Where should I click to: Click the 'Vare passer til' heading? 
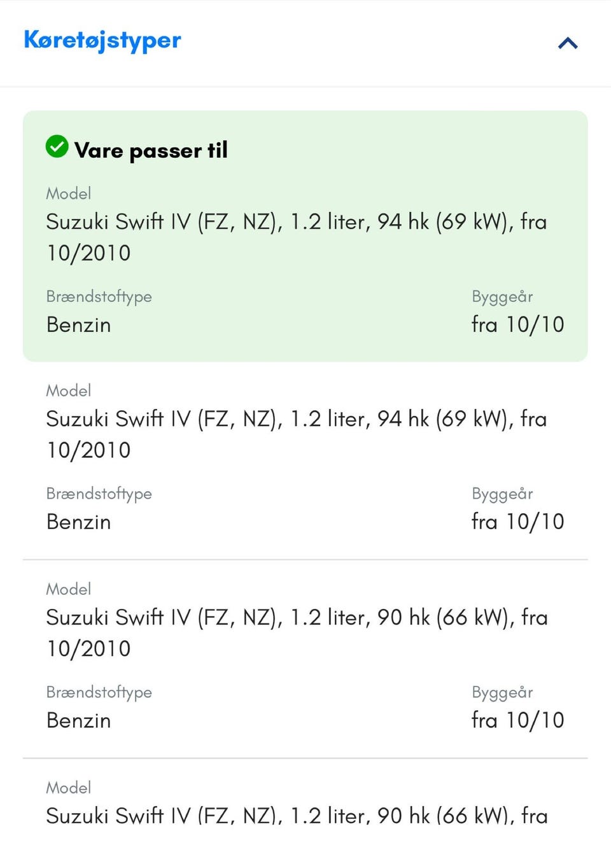click(x=151, y=150)
